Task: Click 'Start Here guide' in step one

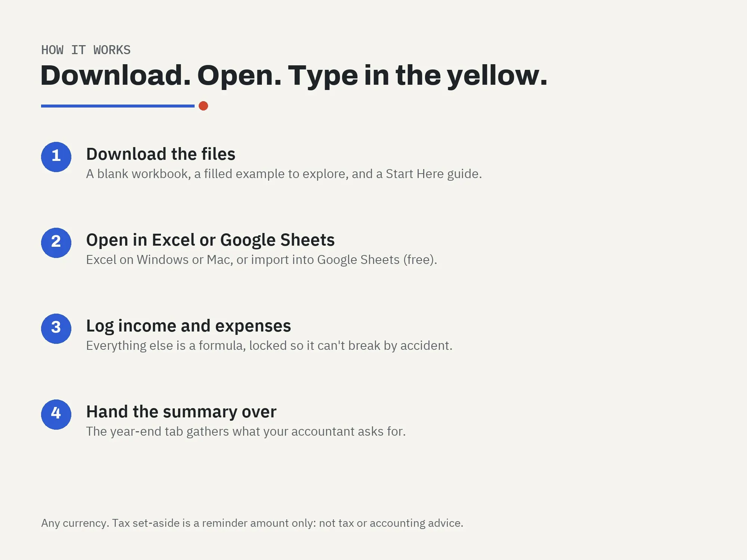Action: click(x=433, y=174)
